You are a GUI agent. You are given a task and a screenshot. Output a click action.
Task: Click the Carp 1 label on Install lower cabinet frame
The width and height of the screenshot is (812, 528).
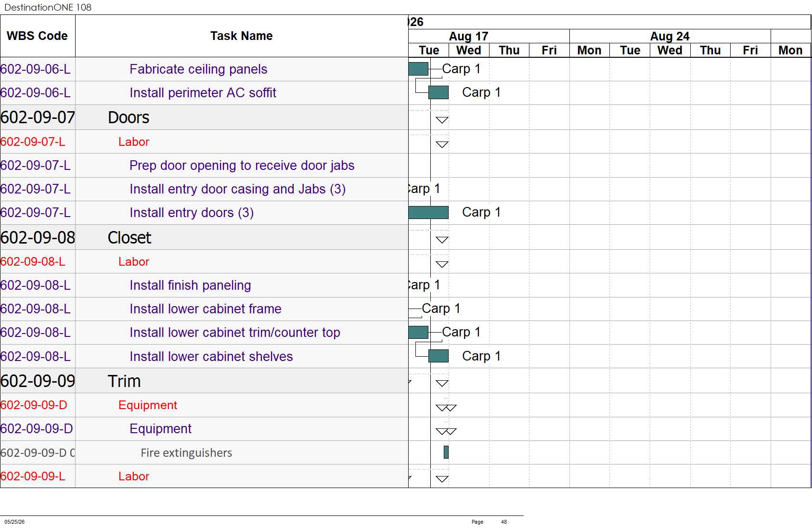[x=441, y=309]
